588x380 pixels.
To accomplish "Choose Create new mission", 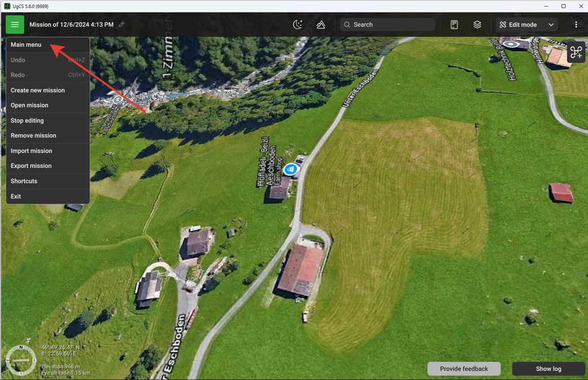I will (x=48, y=90).
